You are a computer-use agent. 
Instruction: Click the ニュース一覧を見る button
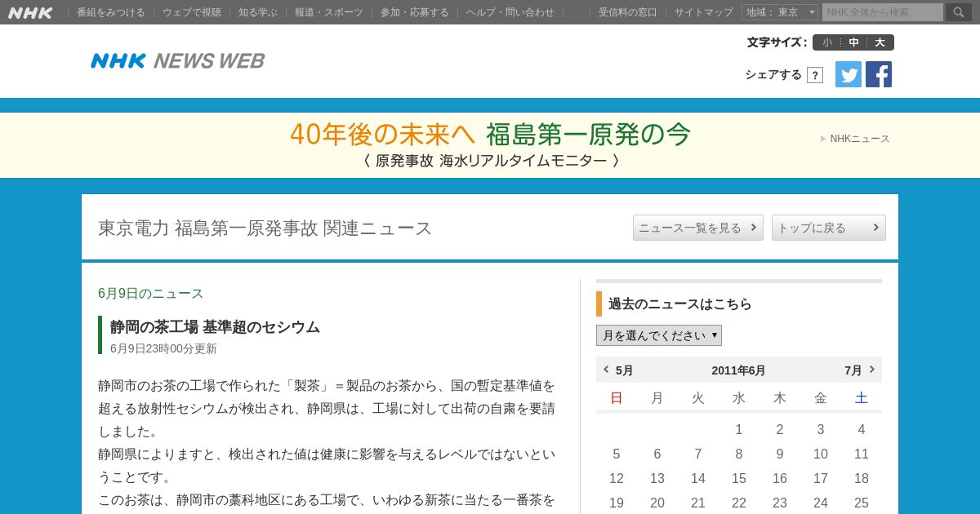pyautogui.click(x=698, y=228)
